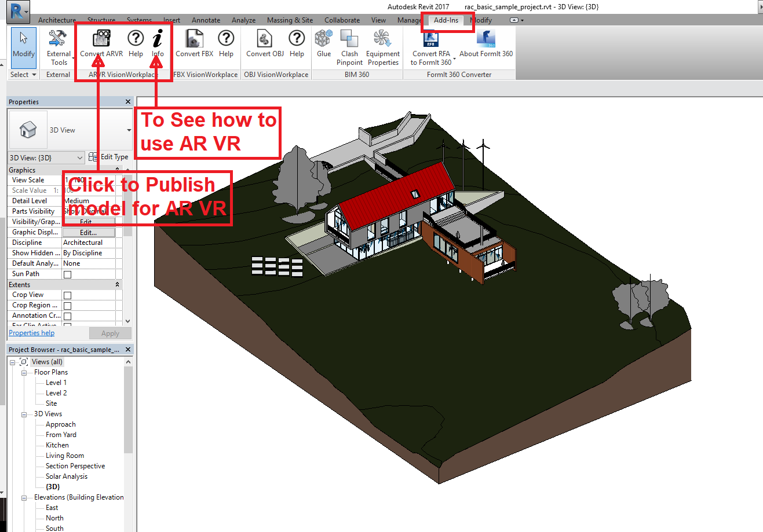This screenshot has height=532, width=763.
Task: Collapse the 3D Views tree branch
Action: tap(23, 413)
